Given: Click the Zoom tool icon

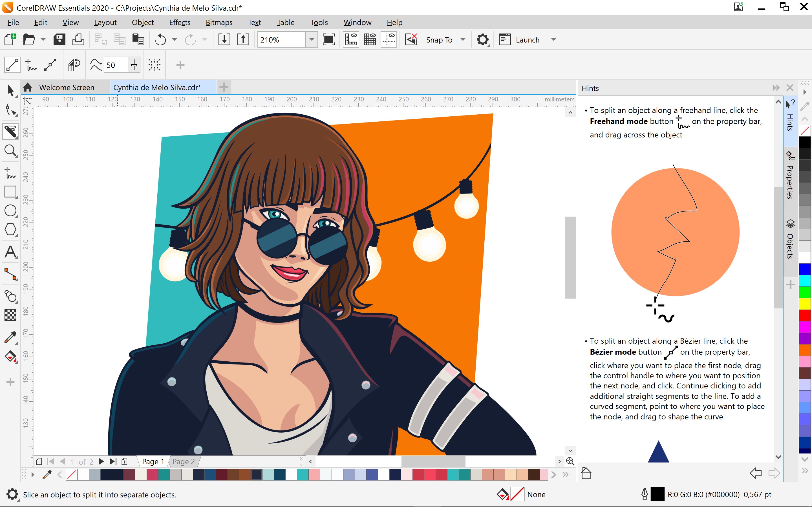Looking at the screenshot, I should [10, 151].
